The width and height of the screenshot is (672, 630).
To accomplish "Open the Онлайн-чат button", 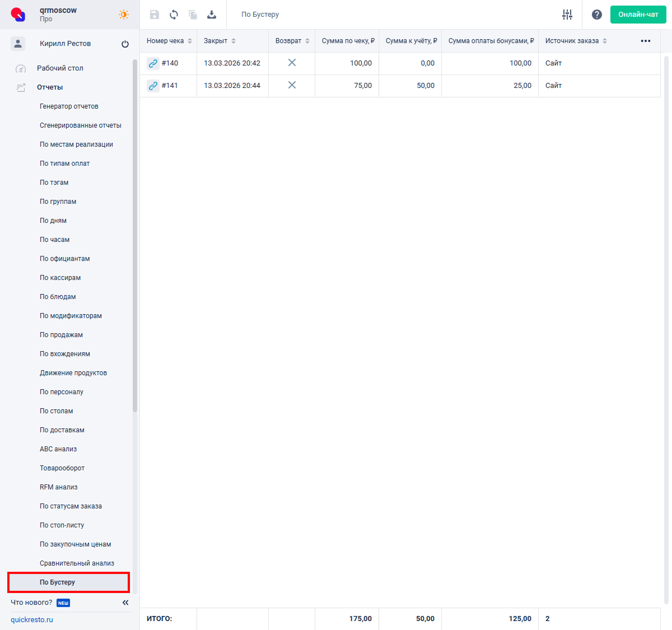I will (638, 15).
